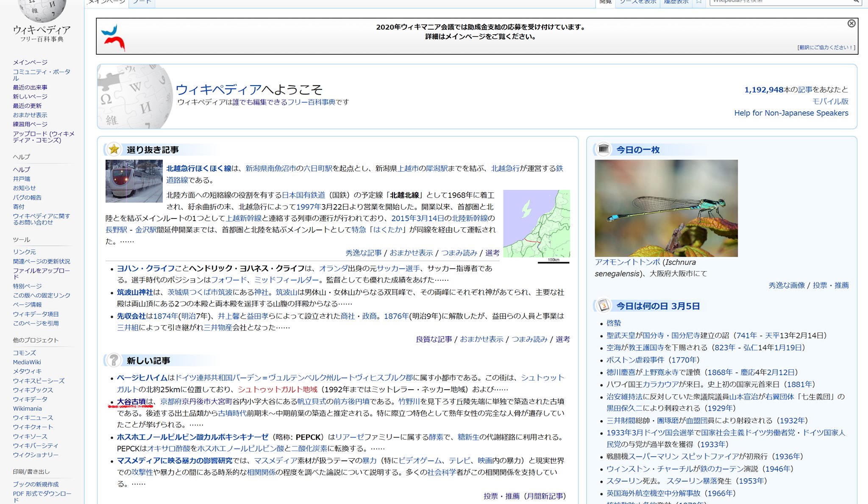Open バグの報告 in the sidebar

(27, 197)
